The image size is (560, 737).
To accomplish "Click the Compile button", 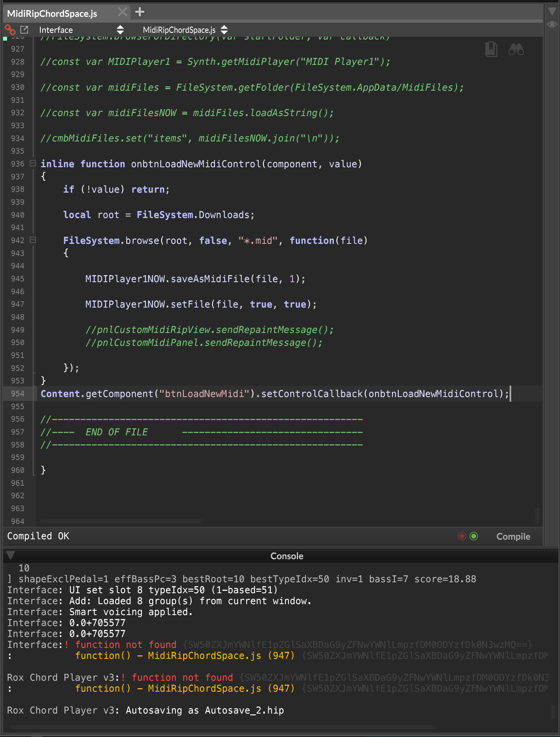I will [x=513, y=537].
